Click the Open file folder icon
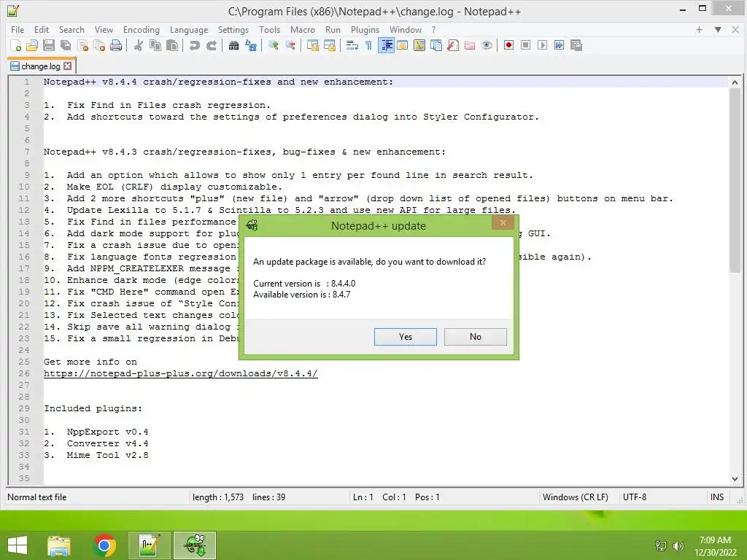The width and height of the screenshot is (747, 560). click(32, 45)
